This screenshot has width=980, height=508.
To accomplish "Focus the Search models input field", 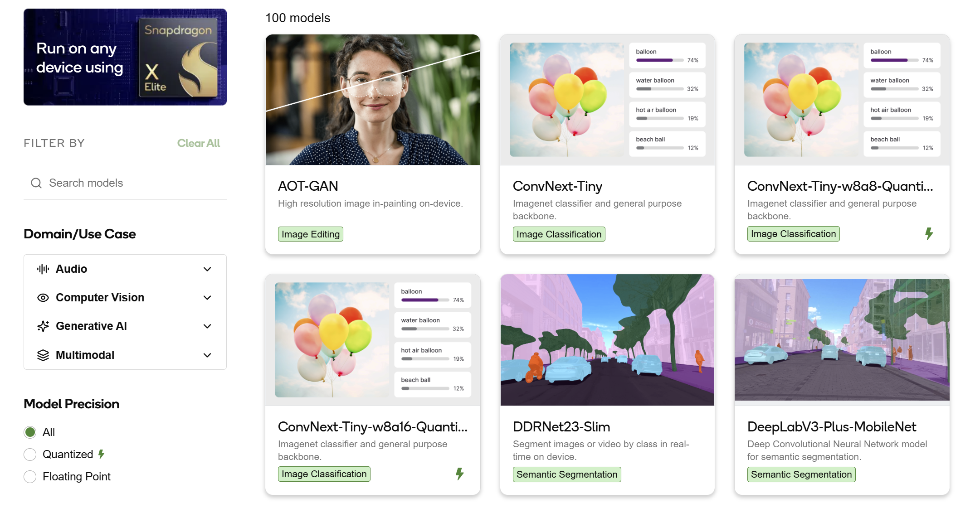I will [125, 183].
